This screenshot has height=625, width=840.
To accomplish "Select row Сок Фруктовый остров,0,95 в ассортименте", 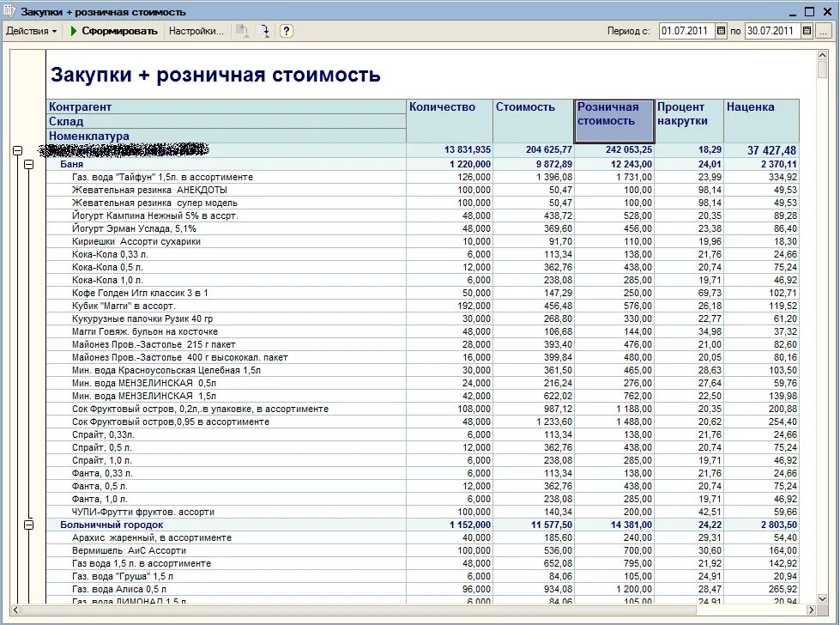I will click(x=422, y=422).
